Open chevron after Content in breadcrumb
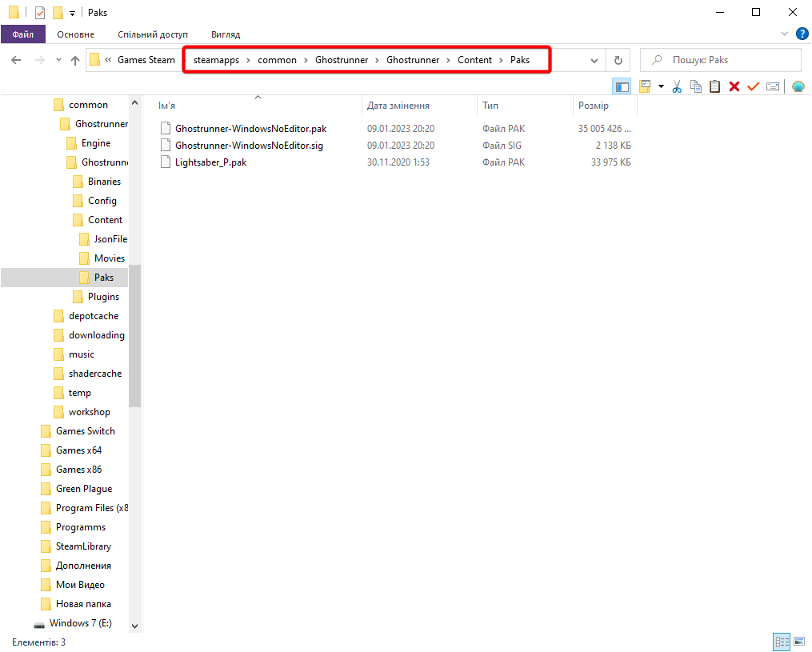This screenshot has height=652, width=812. pos(502,60)
